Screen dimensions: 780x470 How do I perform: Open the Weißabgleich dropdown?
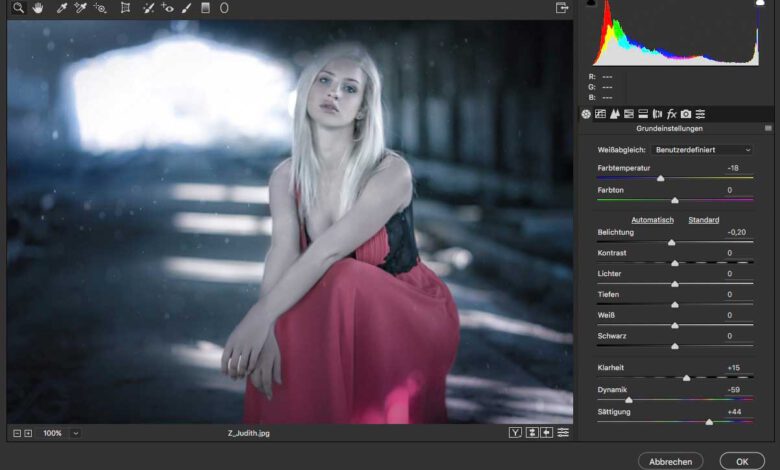click(703, 150)
